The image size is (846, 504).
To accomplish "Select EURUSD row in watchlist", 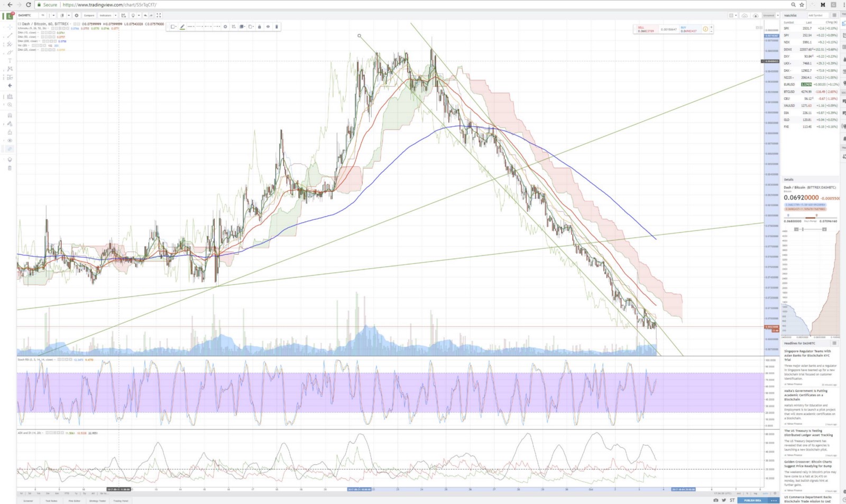I will 810,85.
